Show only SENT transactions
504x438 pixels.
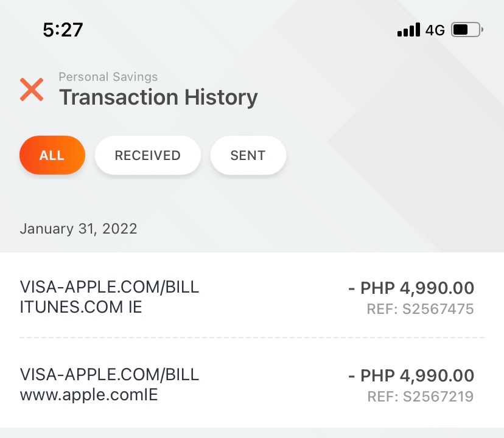[x=248, y=155]
